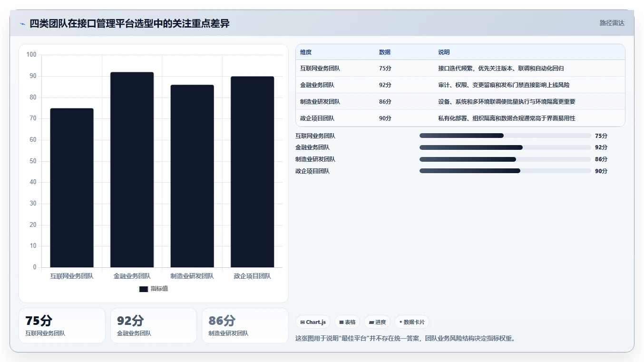Click the 表格 tag chip
Screen dimensions: 644x362
(x=347, y=322)
